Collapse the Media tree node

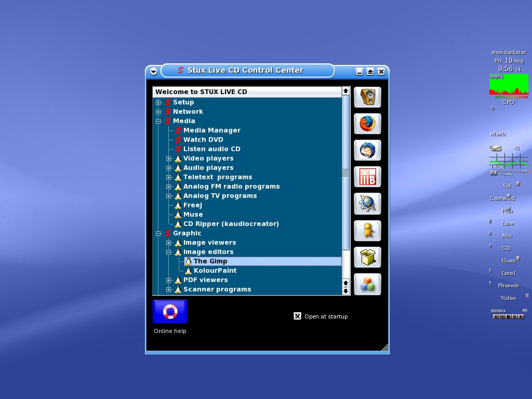[158, 121]
